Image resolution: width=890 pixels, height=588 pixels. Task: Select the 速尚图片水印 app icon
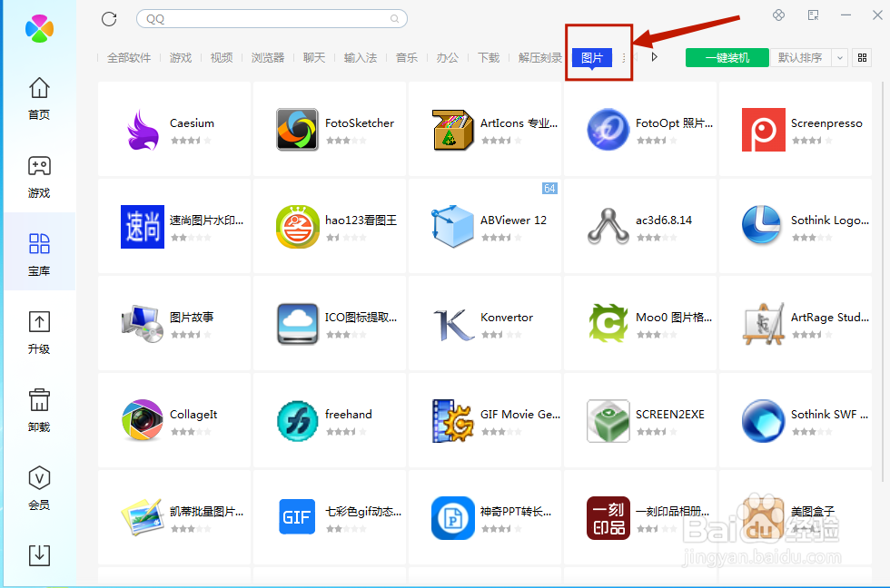pos(143,227)
